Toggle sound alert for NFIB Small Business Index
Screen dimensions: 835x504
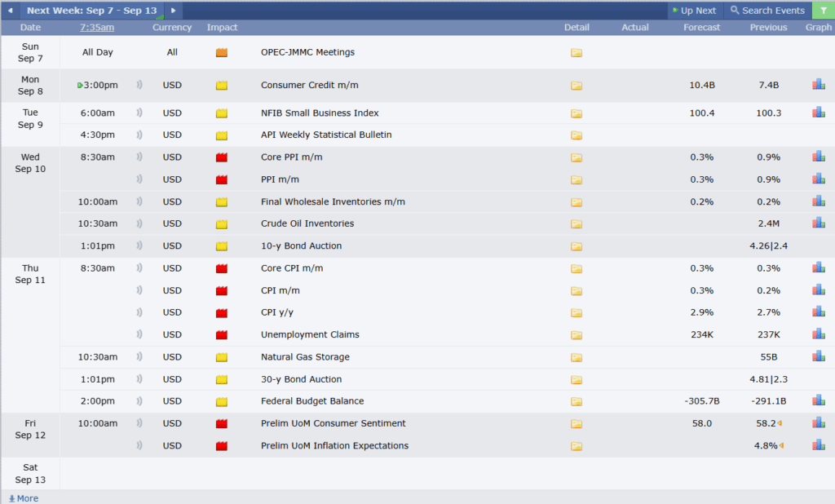pyautogui.click(x=139, y=113)
